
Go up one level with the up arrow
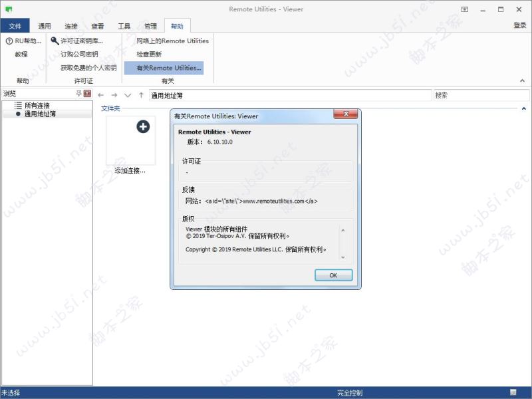pyautogui.click(x=141, y=95)
